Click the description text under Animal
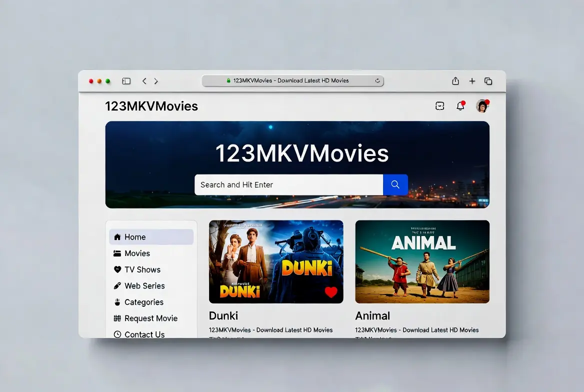This screenshot has height=392, width=584. (417, 330)
